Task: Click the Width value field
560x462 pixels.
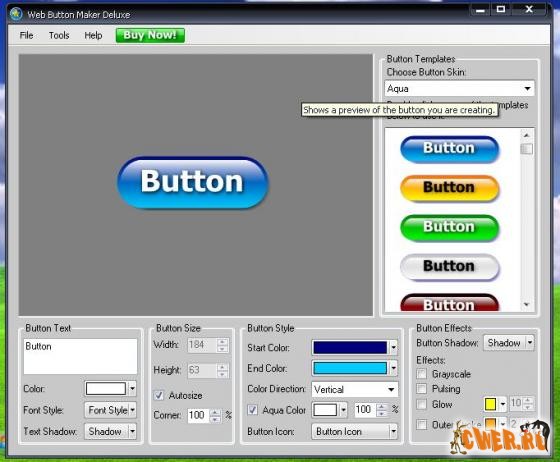Action: pos(201,345)
